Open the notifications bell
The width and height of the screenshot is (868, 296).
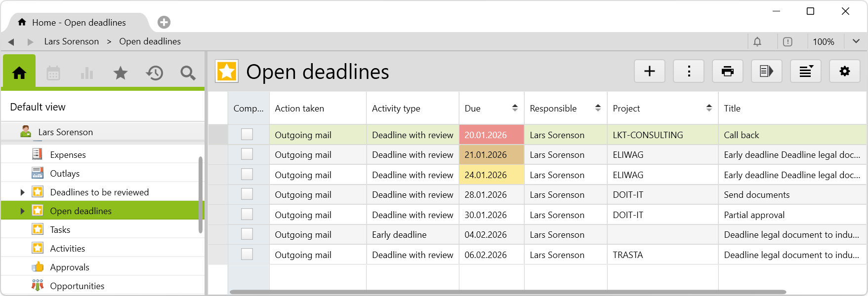click(757, 42)
